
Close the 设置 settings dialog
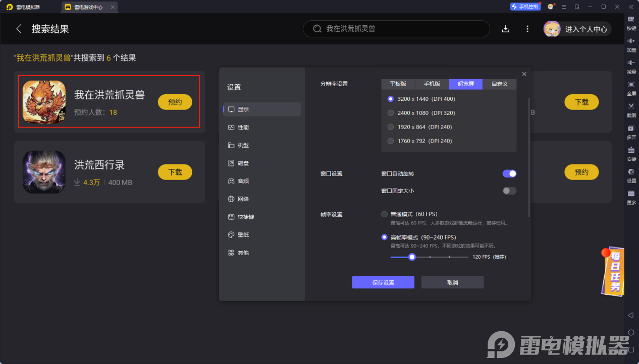pyautogui.click(x=524, y=74)
